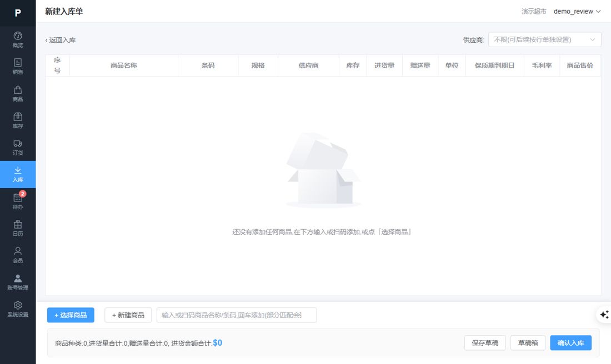The height and width of the screenshot is (364, 611).
Task: Click the 进货量 column header
Action: coord(384,65)
